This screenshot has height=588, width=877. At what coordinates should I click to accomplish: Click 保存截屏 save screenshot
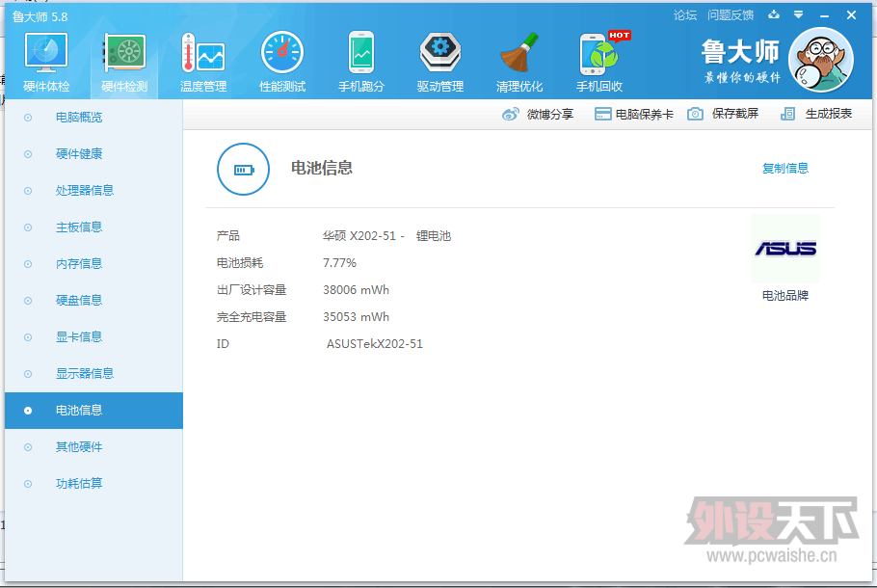[735, 114]
